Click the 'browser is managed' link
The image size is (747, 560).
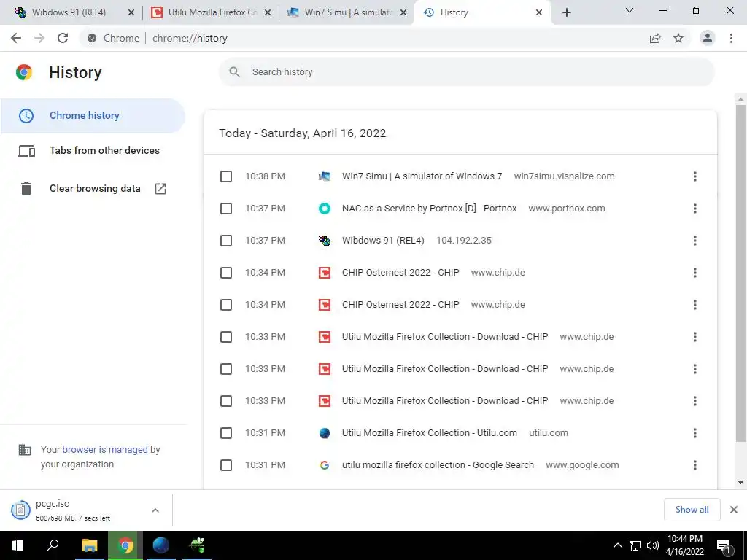[x=105, y=449]
